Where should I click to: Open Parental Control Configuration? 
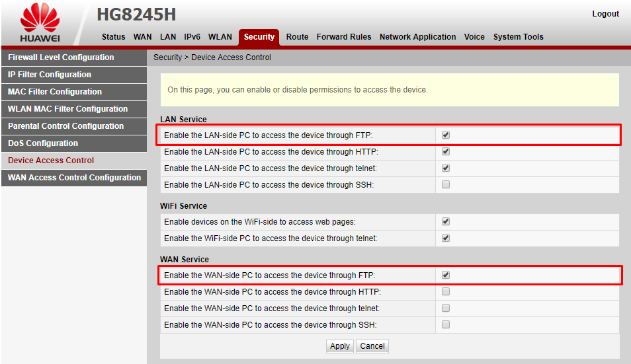click(x=74, y=126)
